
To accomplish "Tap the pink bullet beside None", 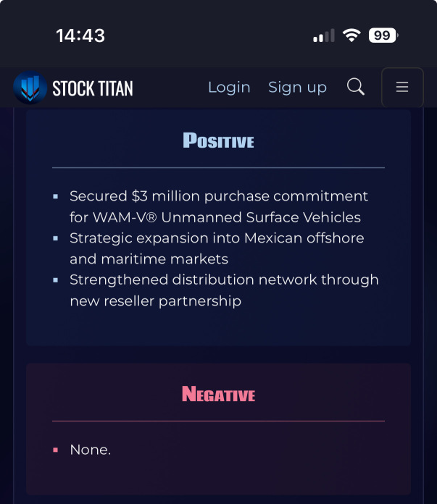I will (55, 450).
